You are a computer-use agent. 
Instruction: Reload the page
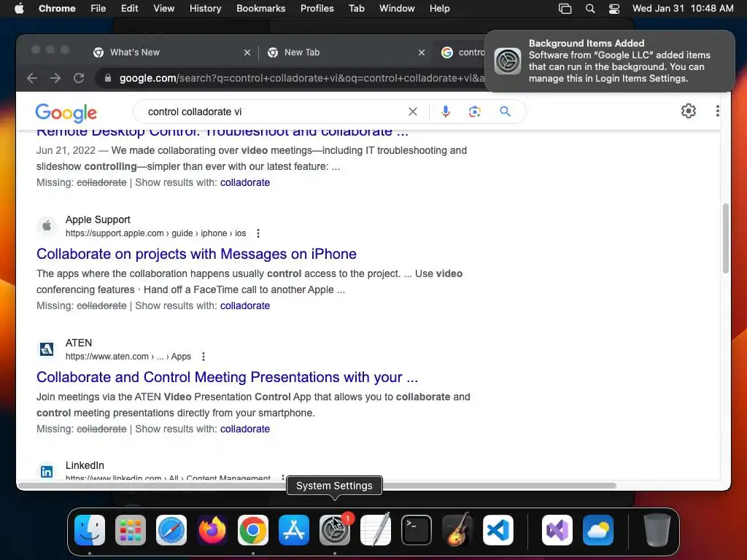(79, 78)
